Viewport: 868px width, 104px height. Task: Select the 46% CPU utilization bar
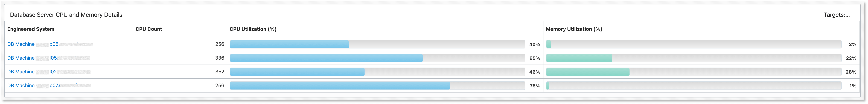[x=377, y=72]
